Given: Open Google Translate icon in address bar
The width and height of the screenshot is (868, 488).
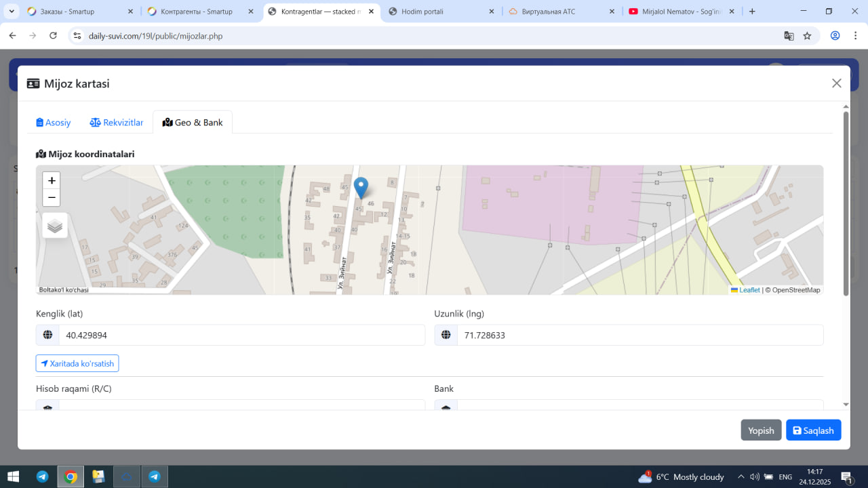Looking at the screenshot, I should (789, 36).
